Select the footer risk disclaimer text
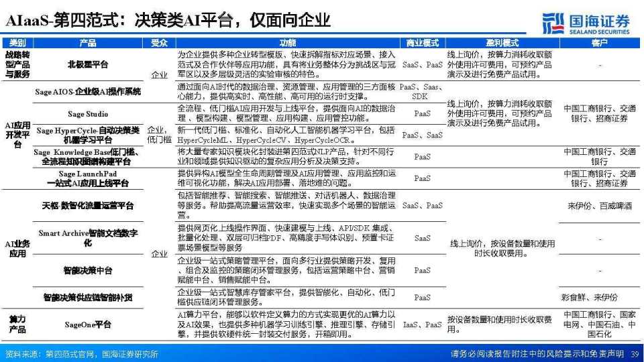Screen dimensions: 644x362 (x=537, y=354)
